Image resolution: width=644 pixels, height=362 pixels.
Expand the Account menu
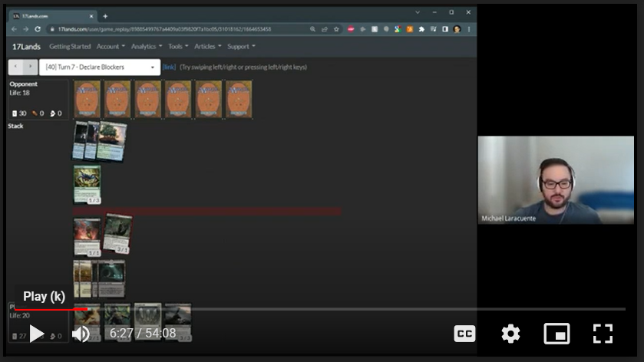(x=110, y=47)
